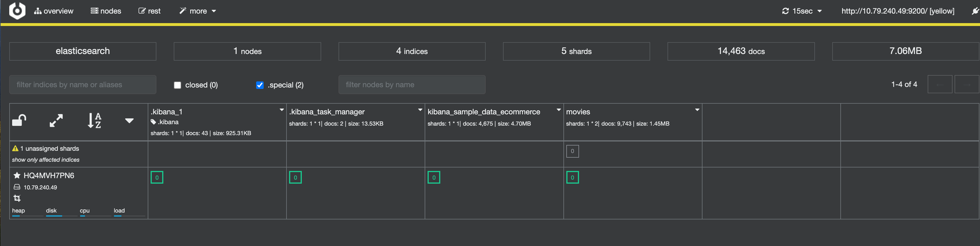Click the 7.06MB size box

pos(905,51)
